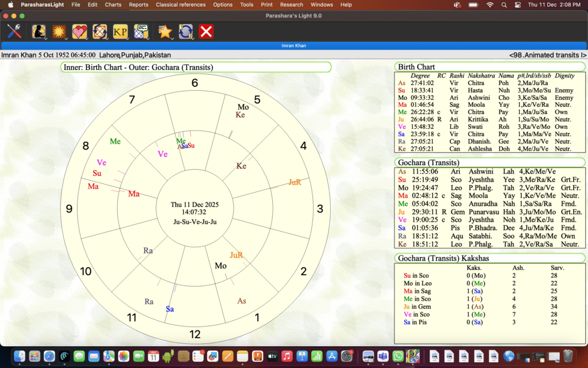Click the orange sun toolbar icon
Image resolution: width=588 pixels, height=368 pixels.
click(59, 31)
